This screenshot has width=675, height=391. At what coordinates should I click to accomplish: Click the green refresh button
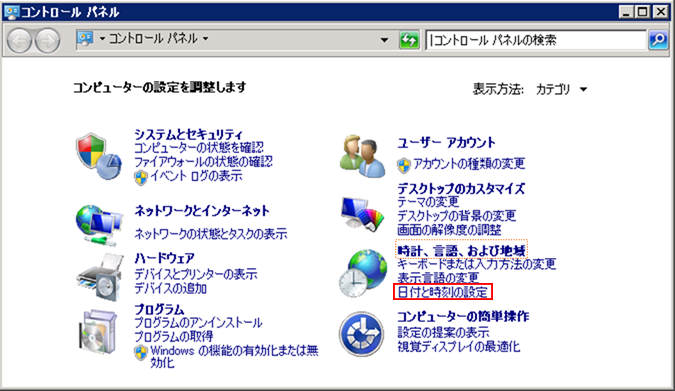point(409,40)
